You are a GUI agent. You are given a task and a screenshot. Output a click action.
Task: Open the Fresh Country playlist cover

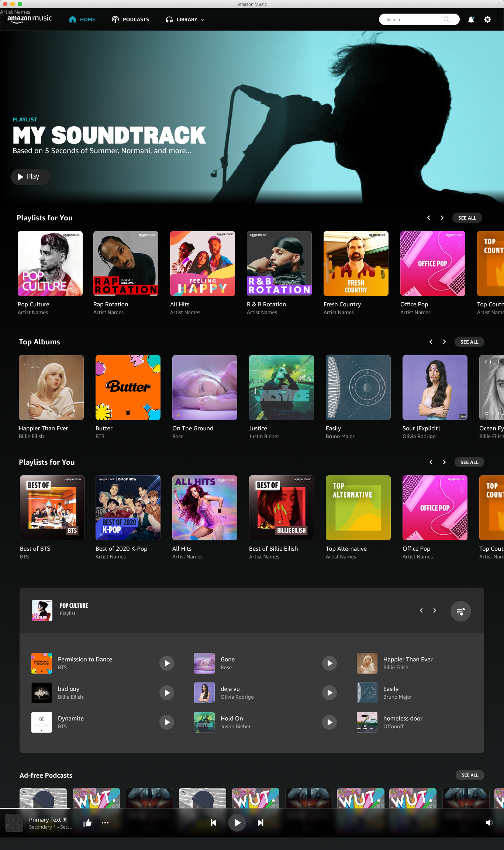[356, 264]
